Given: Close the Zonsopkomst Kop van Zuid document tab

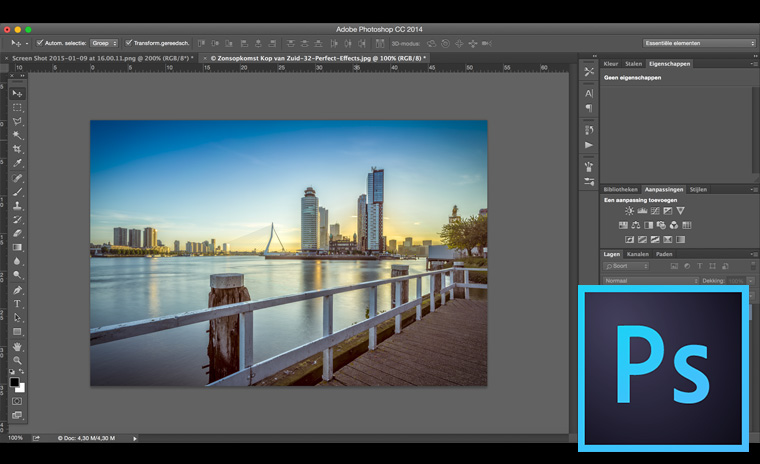Looking at the screenshot, I should point(205,58).
